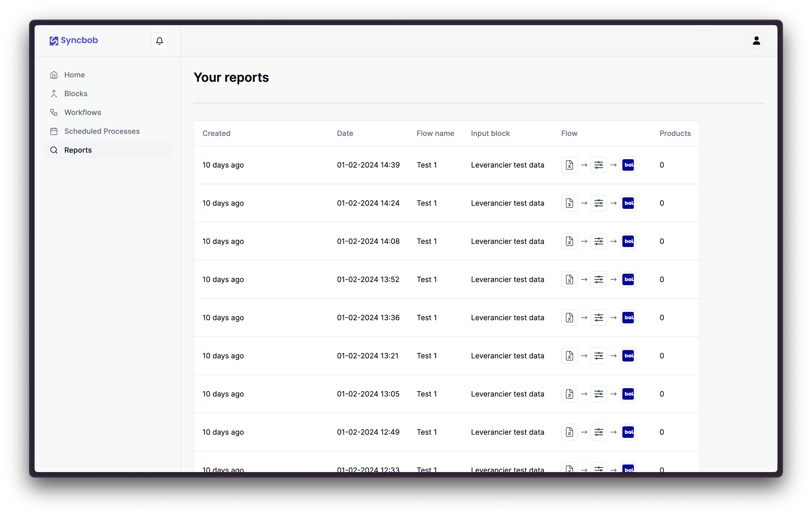Click Products value 0 in 13:52 row
The image size is (812, 516).
[662, 279]
